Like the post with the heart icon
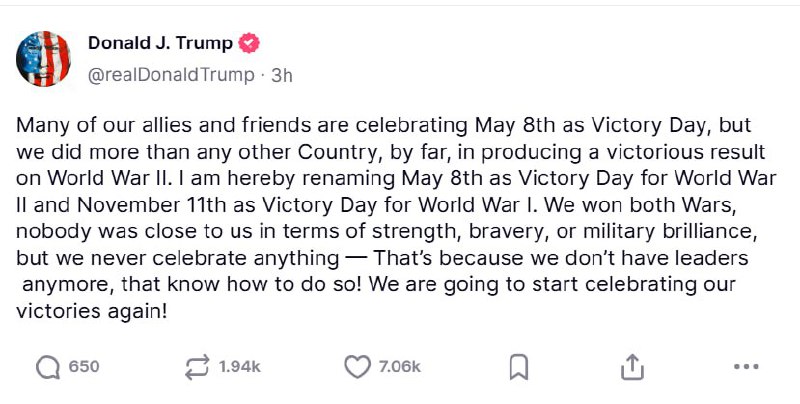Screen dimensions: 800x404 click(x=357, y=367)
